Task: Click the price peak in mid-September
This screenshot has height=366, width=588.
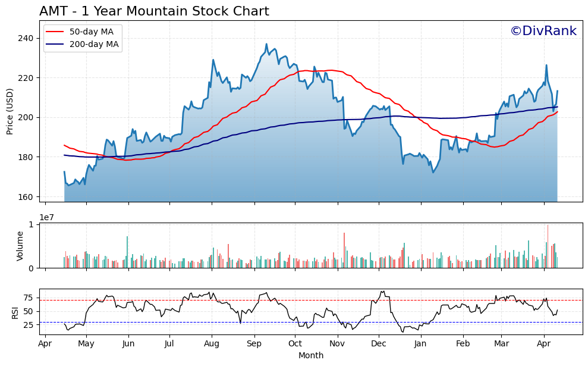Action: point(266,44)
